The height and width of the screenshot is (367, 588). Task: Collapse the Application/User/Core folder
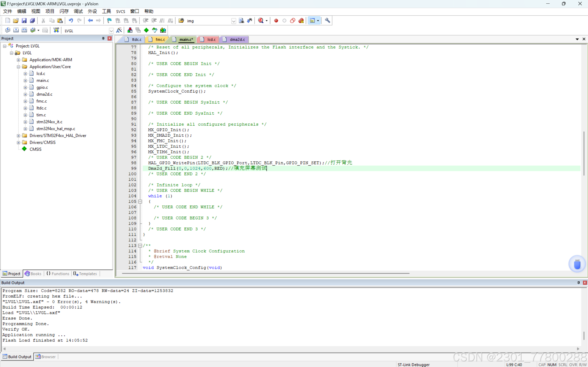(18, 67)
